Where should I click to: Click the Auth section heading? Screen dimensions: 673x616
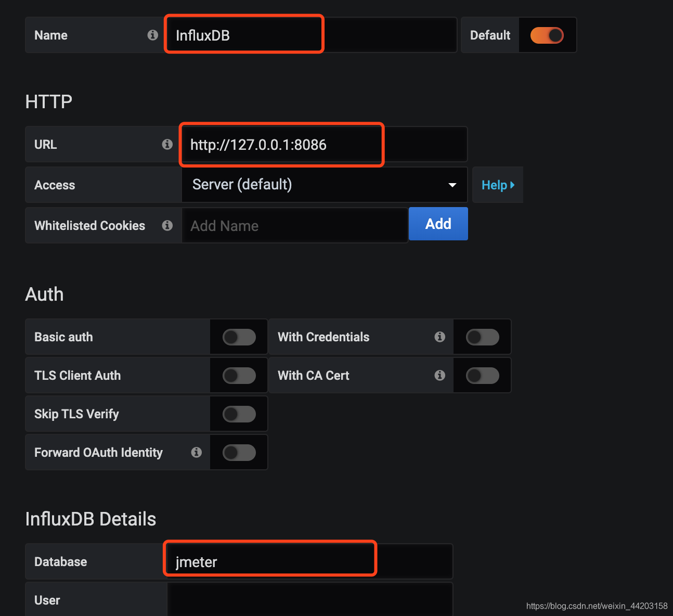(44, 294)
